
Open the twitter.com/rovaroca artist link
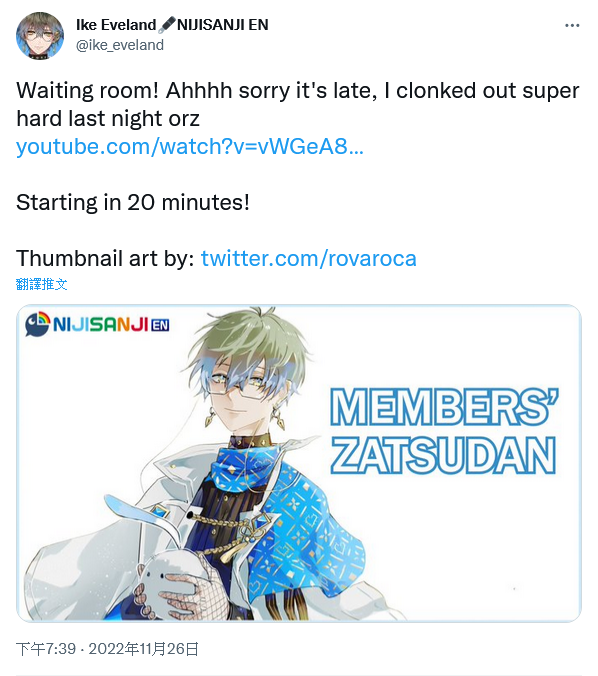point(309,258)
